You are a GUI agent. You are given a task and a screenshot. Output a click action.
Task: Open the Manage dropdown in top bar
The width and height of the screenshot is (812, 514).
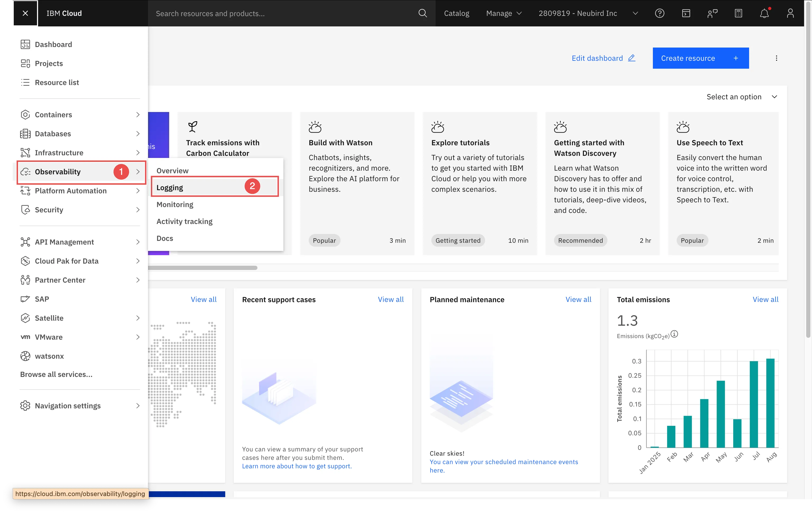[504, 13]
